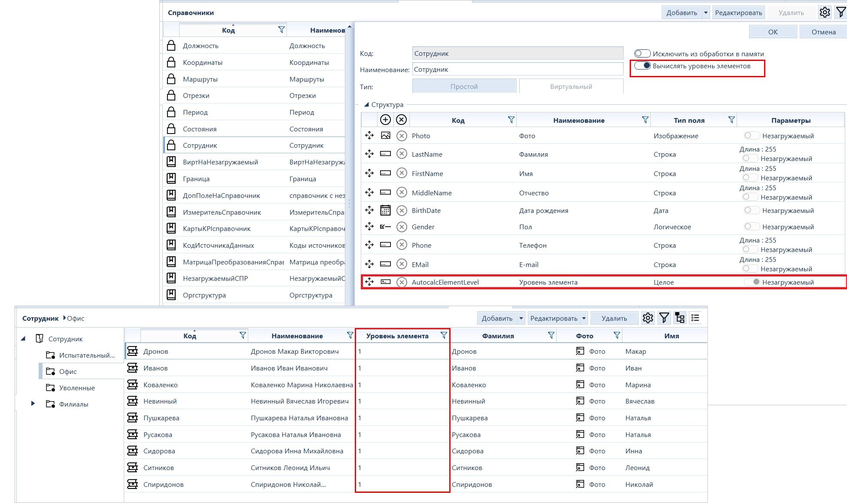847x504 pixels.
Task: Filter the Код column in structure table
Action: tap(511, 120)
